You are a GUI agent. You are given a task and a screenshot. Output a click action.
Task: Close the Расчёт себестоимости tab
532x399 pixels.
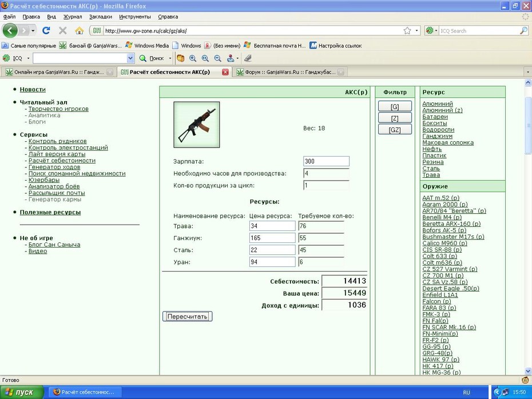225,72
